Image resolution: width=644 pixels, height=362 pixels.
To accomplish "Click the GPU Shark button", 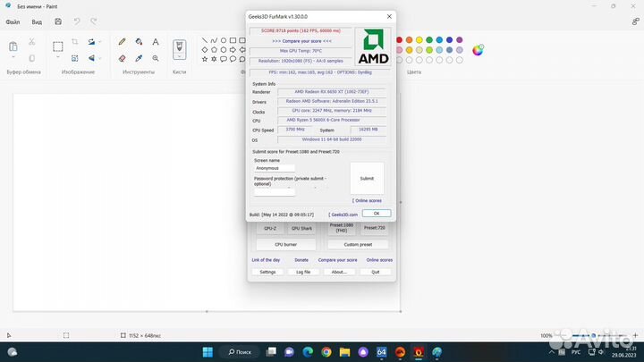I will point(301,228).
